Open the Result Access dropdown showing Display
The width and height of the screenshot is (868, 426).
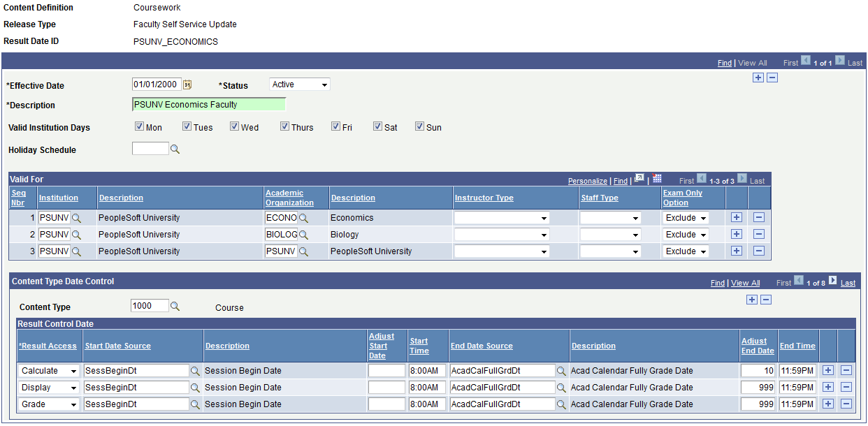(48, 387)
